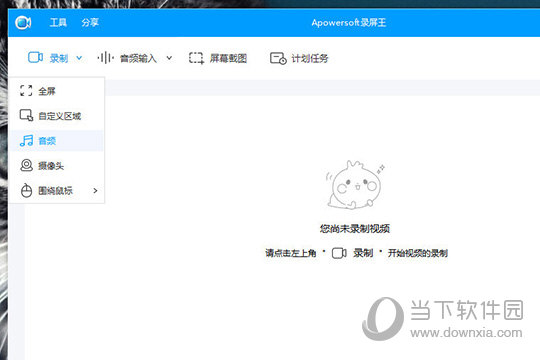Click the 录制 label in the toolbar
Screen dimensions: 540x360
(x=59, y=58)
